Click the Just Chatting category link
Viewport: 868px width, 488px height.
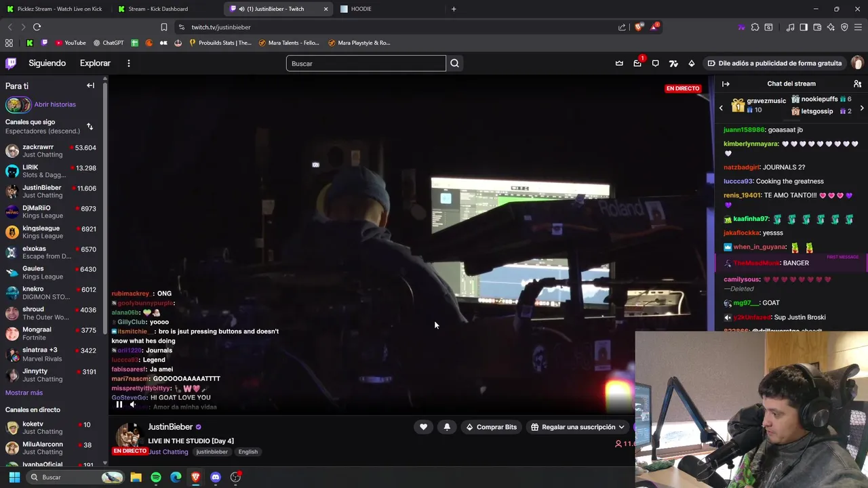(168, 451)
